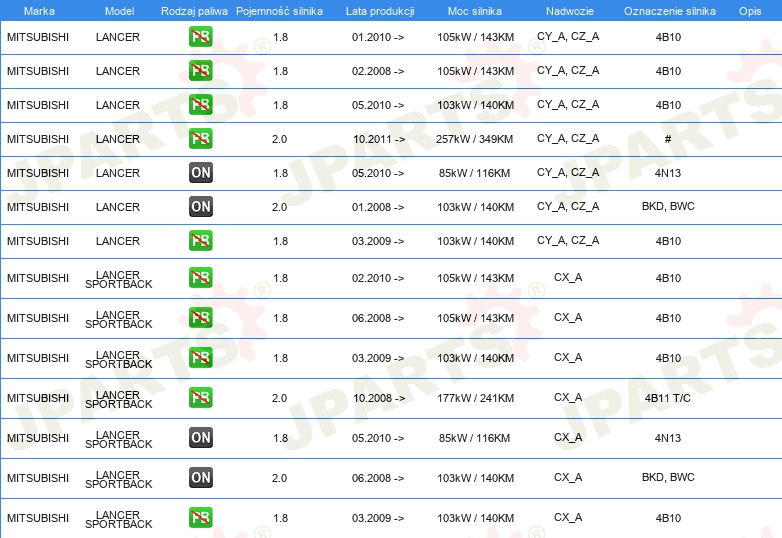Viewport: 782px width, 538px height.
Task: Click the # engine designation cell
Action: click(x=667, y=139)
